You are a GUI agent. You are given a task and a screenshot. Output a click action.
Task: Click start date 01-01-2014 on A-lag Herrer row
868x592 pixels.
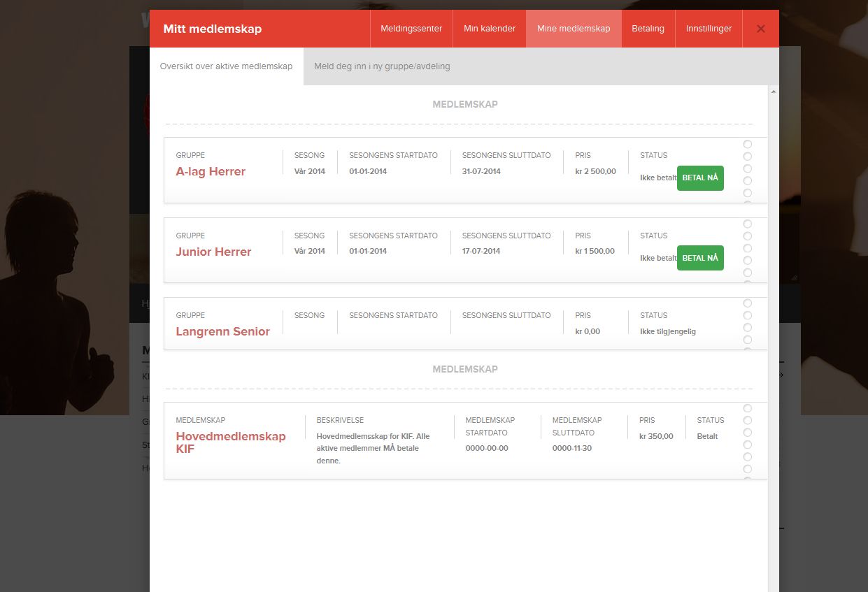point(368,171)
